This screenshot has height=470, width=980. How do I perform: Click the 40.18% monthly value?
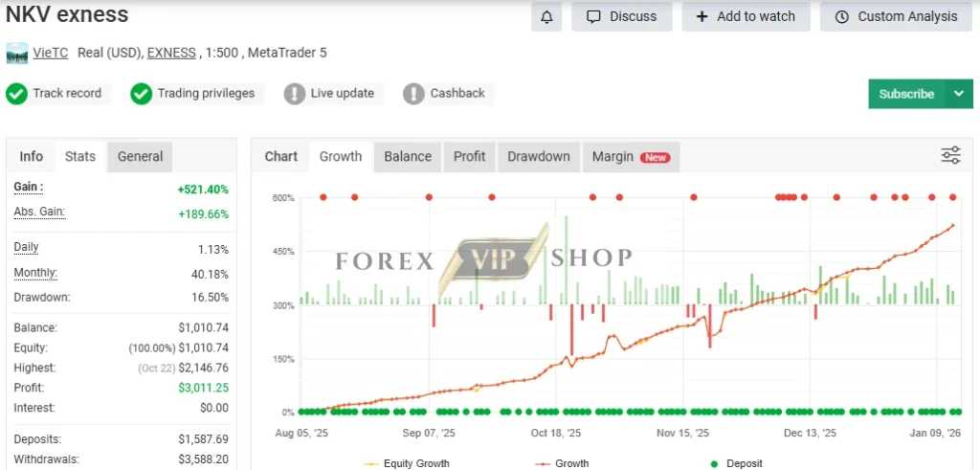[x=210, y=275]
